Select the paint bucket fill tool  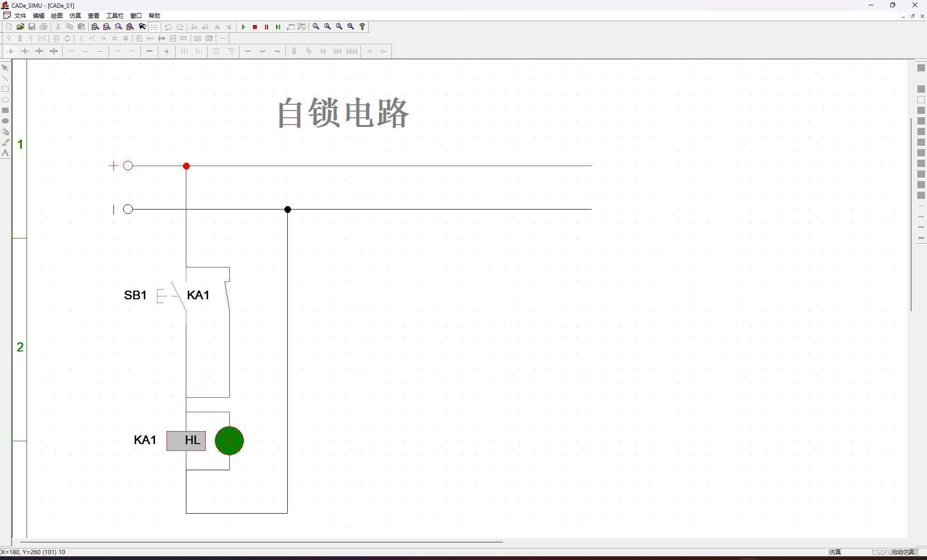tap(5, 132)
